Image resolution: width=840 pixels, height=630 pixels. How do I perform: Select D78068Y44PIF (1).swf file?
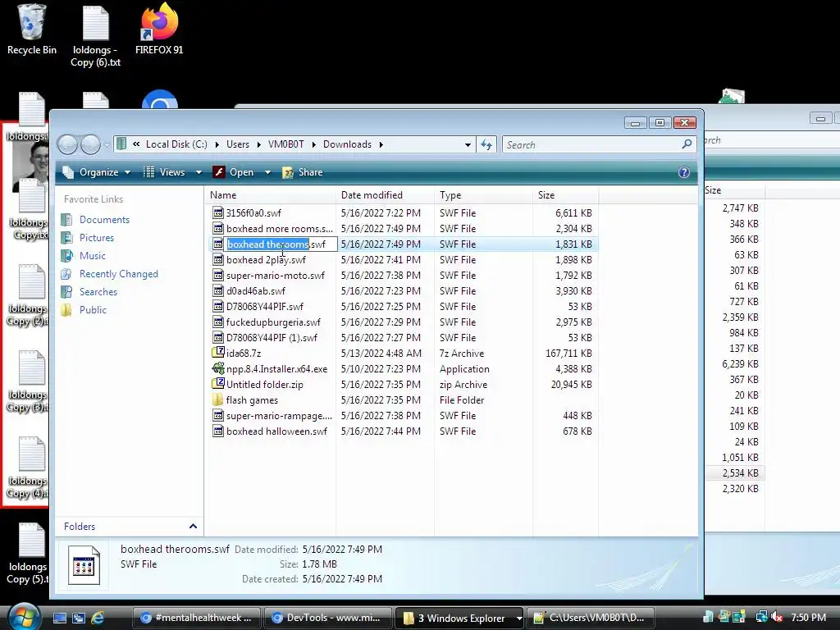pos(272,337)
